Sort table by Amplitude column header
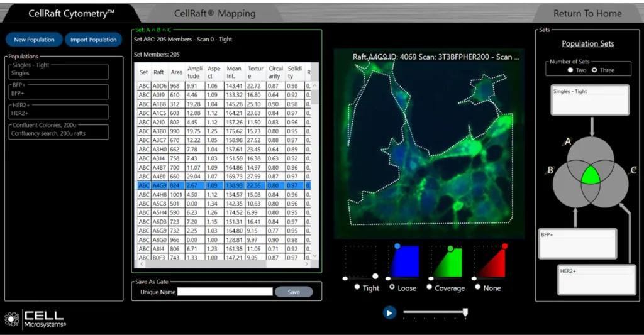This screenshot has height=335, width=644. point(195,72)
